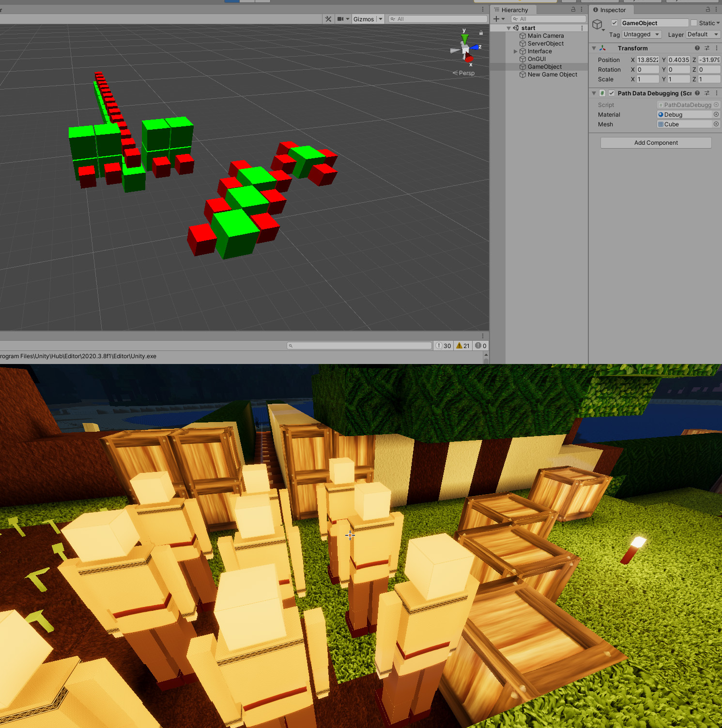Screen dimensions: 722x728
Task: Collapse the start scene in Hierarchy
Action: [508, 28]
